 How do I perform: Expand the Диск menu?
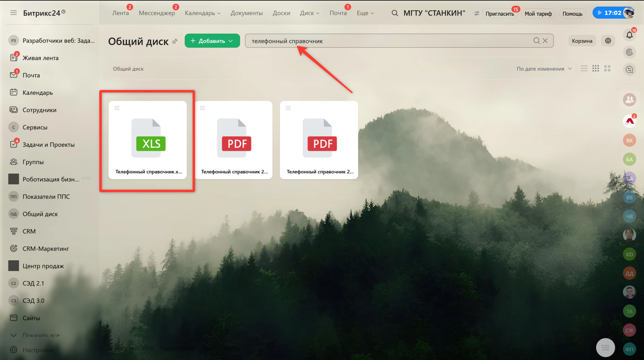click(309, 13)
